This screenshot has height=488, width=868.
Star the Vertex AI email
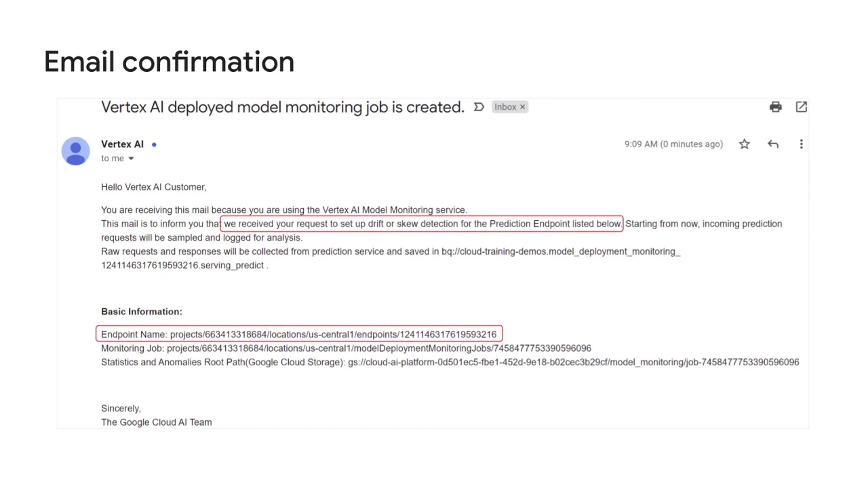click(x=745, y=144)
